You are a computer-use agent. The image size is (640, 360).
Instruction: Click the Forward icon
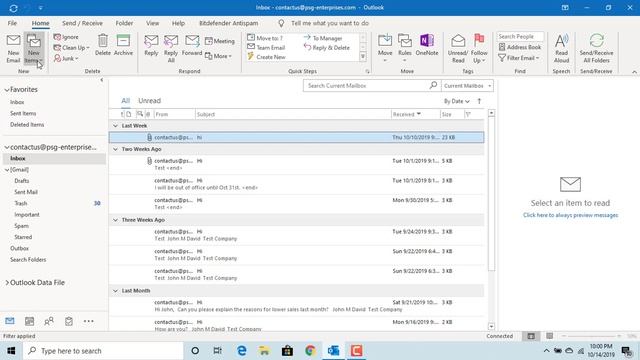click(x=192, y=41)
